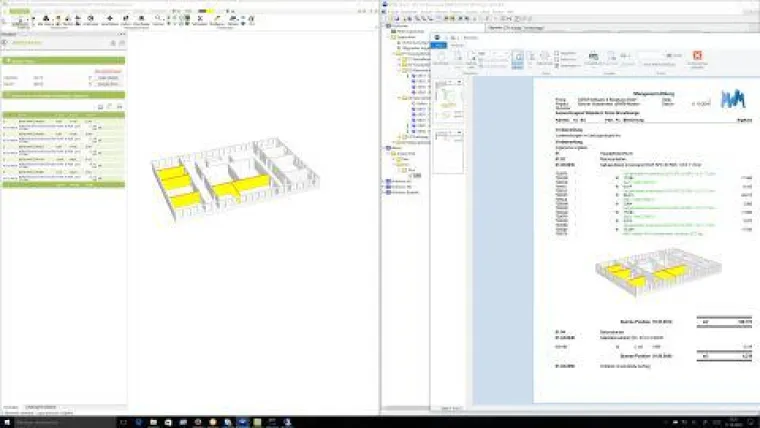The image size is (760, 428).
Task: Click the round icon in the preview window title bar
Action: [x=438, y=37]
